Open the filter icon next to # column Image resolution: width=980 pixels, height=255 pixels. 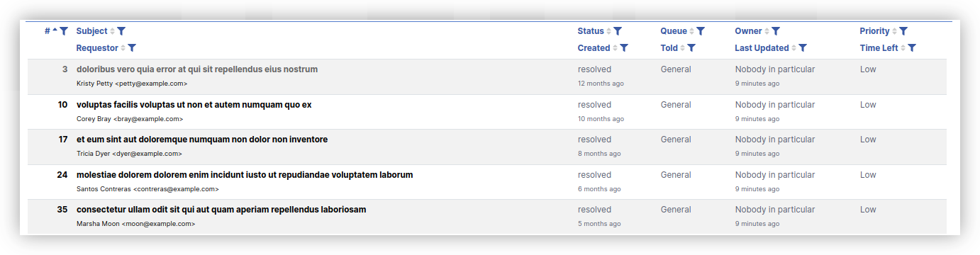pos(64,31)
